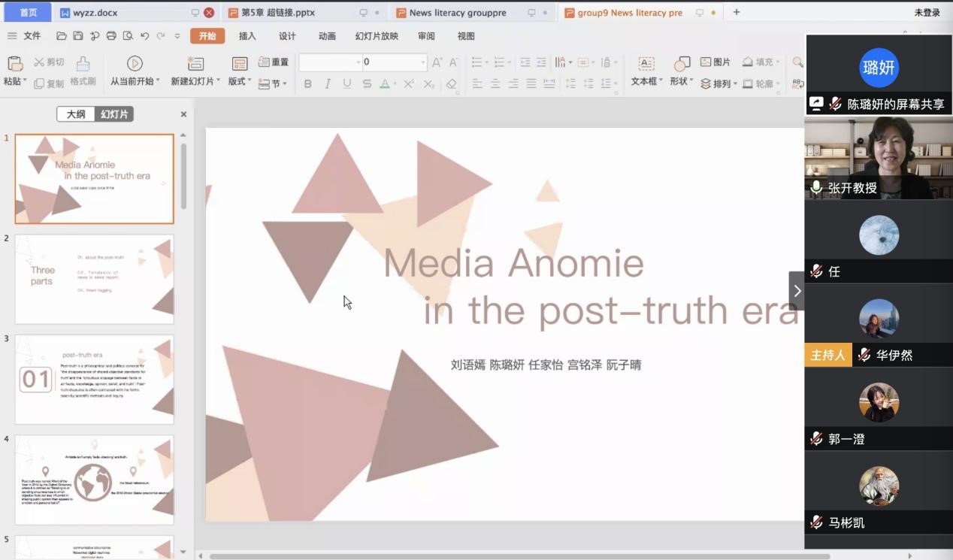Switch slide panel to 大纲 outline view
953x560 pixels.
pos(76,114)
